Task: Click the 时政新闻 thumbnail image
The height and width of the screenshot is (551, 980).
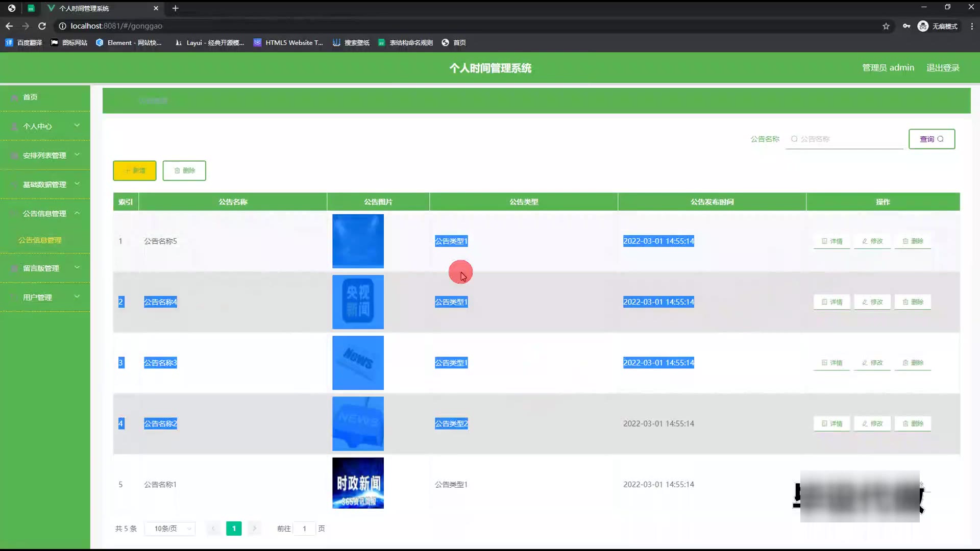Action: (x=358, y=483)
